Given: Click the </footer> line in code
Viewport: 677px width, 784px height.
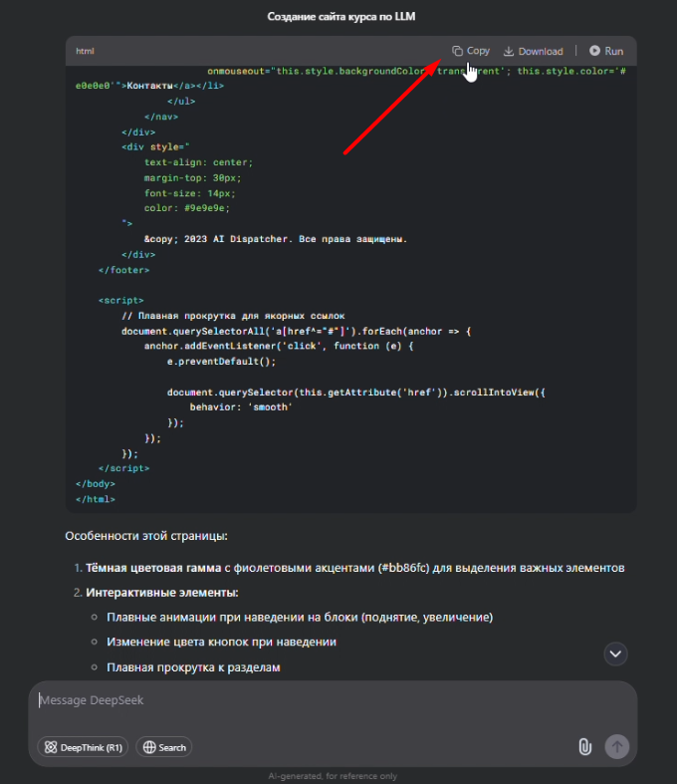Looking at the screenshot, I should click(123, 270).
